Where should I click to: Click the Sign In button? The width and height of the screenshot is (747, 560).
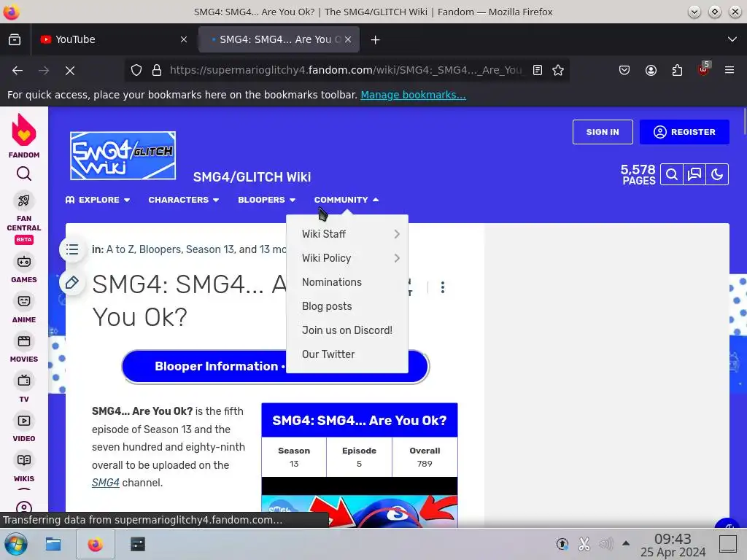click(x=603, y=132)
